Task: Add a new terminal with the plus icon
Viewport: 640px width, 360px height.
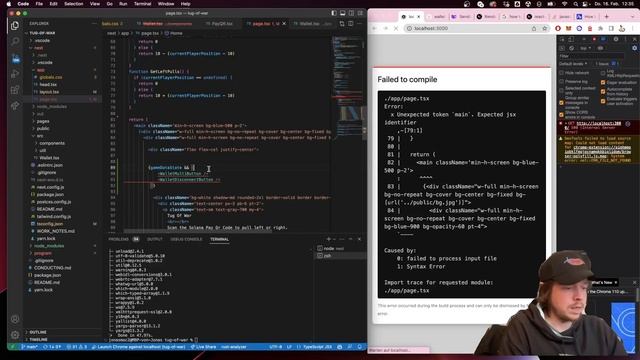Action: coord(329,239)
